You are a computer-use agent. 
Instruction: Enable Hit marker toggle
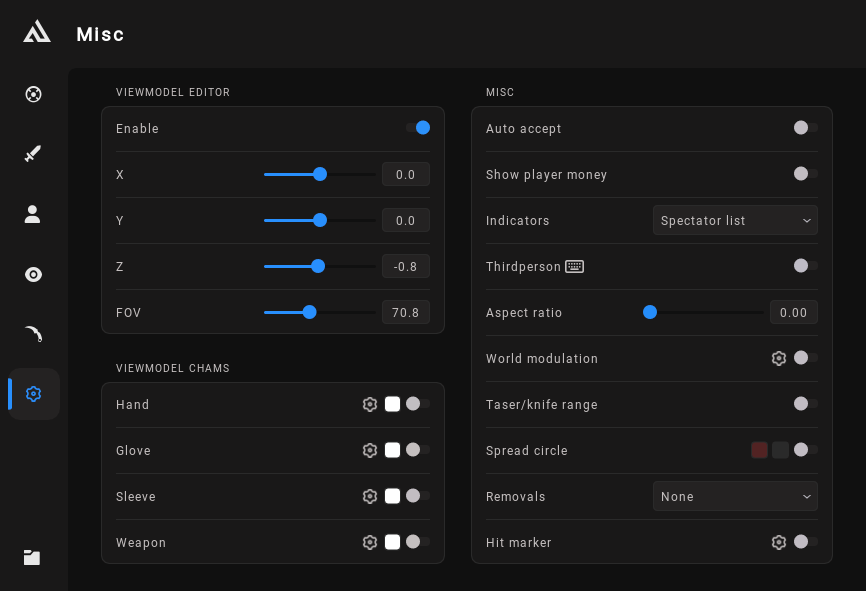[806, 542]
